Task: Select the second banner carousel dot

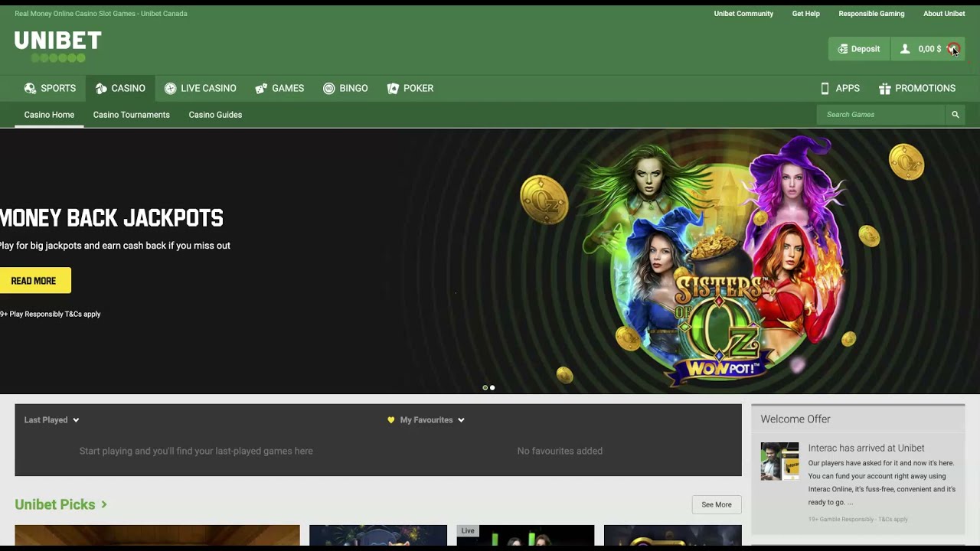Action: point(492,388)
